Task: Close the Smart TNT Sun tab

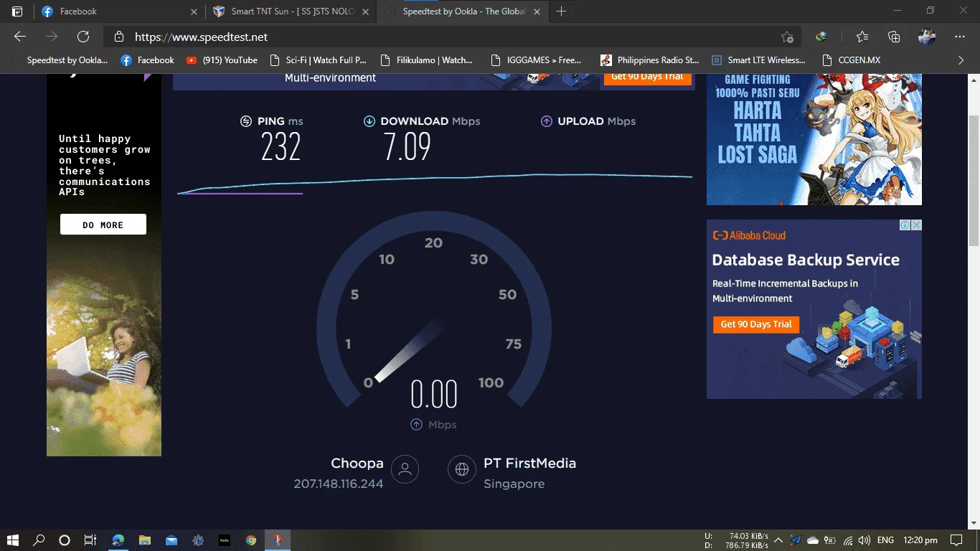Action: click(365, 11)
